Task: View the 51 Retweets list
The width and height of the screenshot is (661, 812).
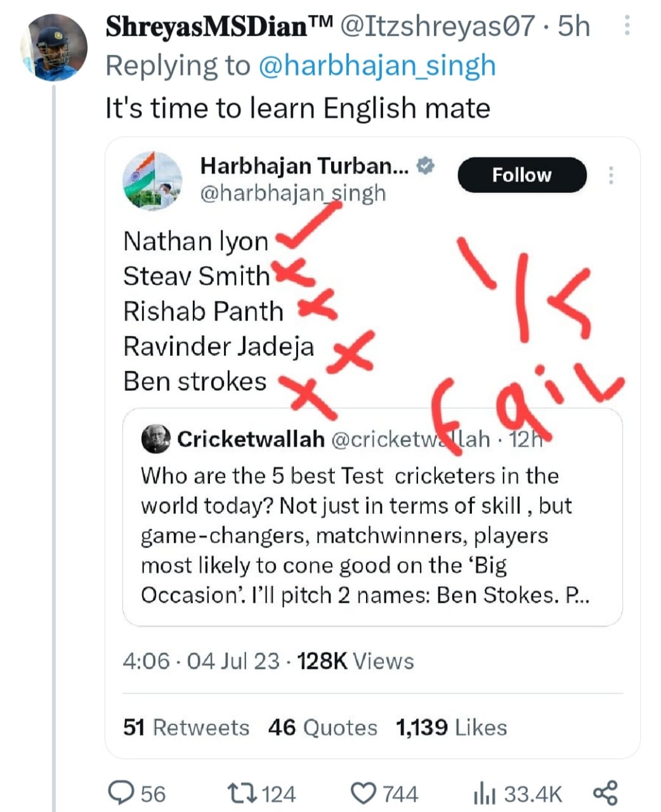Action: [x=186, y=727]
